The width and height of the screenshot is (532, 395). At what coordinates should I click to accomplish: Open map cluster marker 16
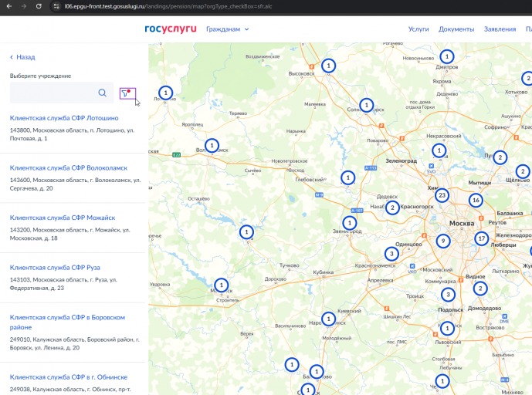click(476, 200)
